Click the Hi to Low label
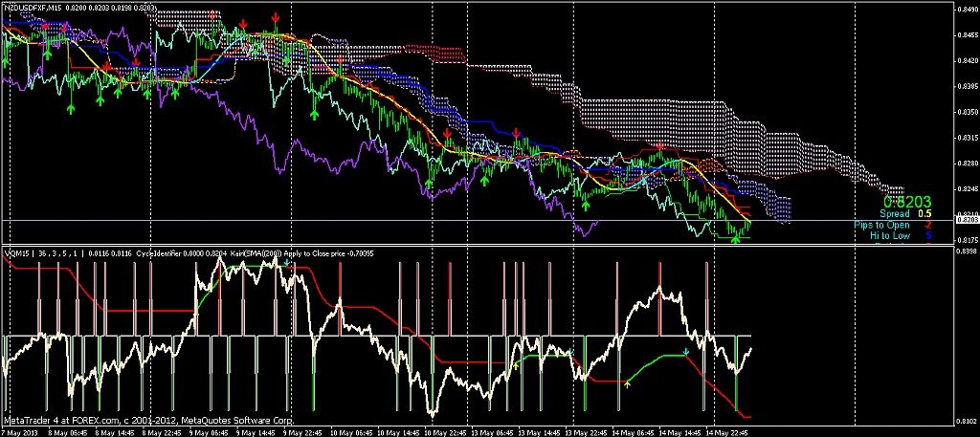This screenshot has width=980, height=437. pos(890,235)
